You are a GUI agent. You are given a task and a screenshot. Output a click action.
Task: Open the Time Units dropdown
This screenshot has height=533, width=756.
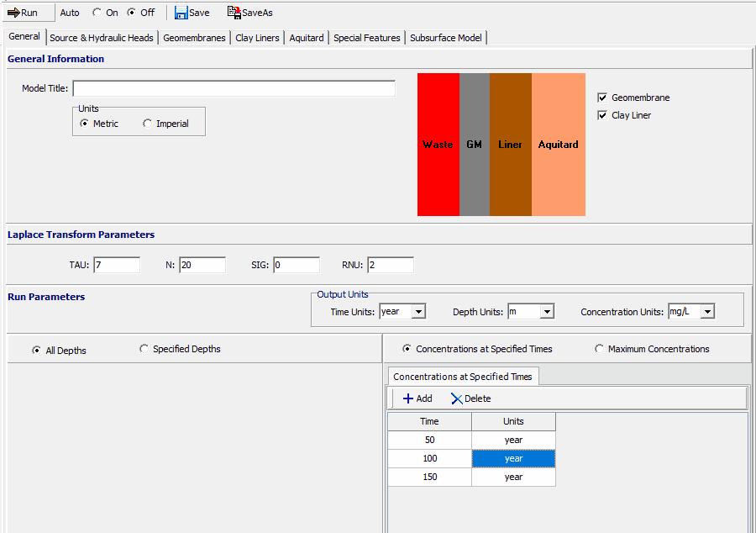pyautogui.click(x=418, y=312)
